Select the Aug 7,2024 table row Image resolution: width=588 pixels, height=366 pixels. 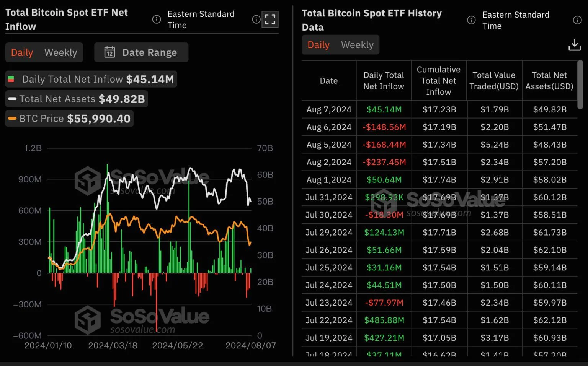click(x=439, y=109)
